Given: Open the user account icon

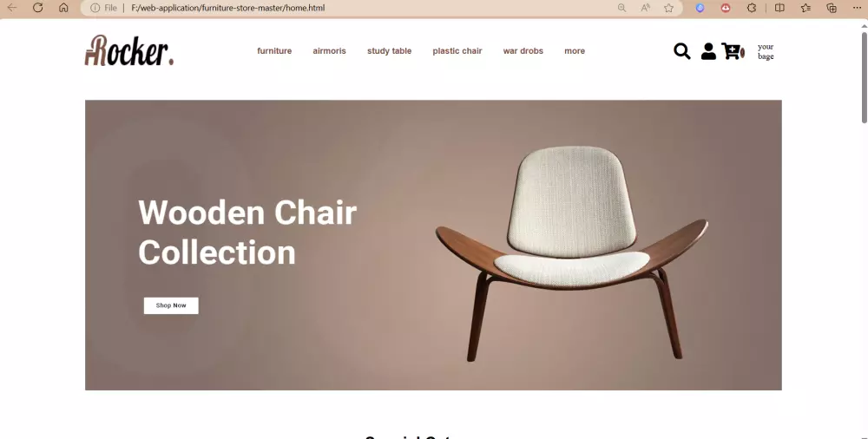Looking at the screenshot, I should 708,51.
